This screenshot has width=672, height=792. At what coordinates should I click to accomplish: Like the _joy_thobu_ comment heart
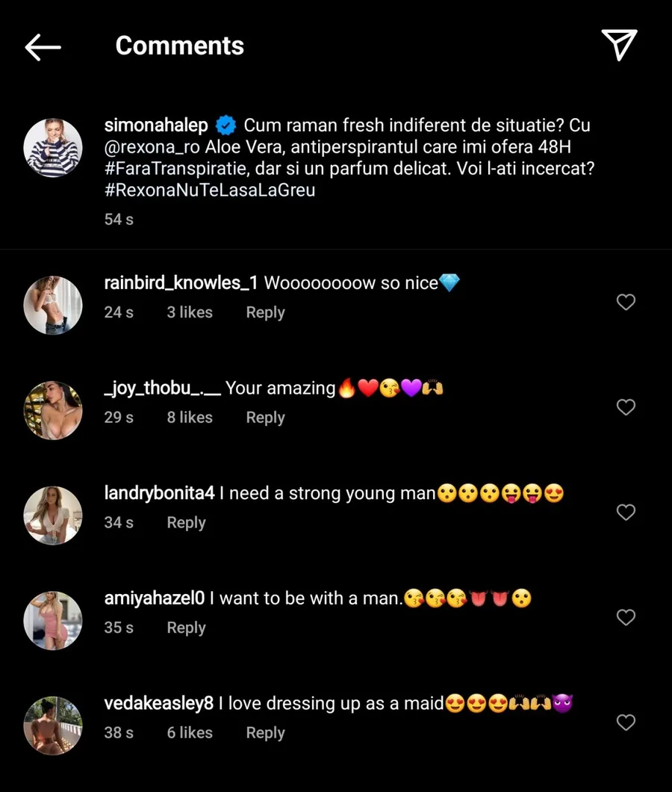click(x=626, y=407)
